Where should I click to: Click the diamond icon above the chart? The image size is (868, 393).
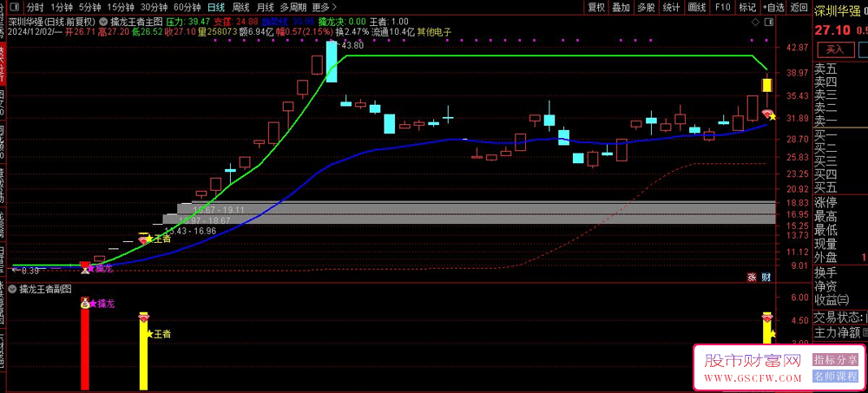point(755,22)
